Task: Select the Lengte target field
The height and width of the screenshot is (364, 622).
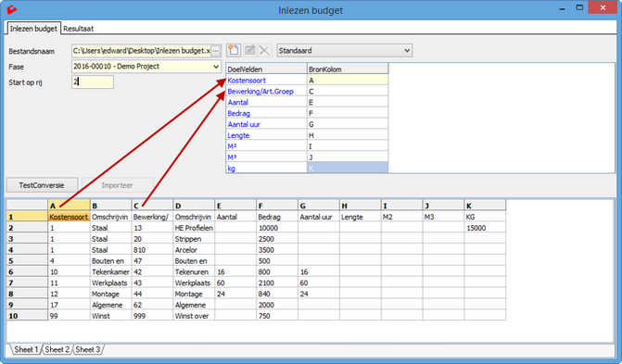Action: tap(266, 135)
